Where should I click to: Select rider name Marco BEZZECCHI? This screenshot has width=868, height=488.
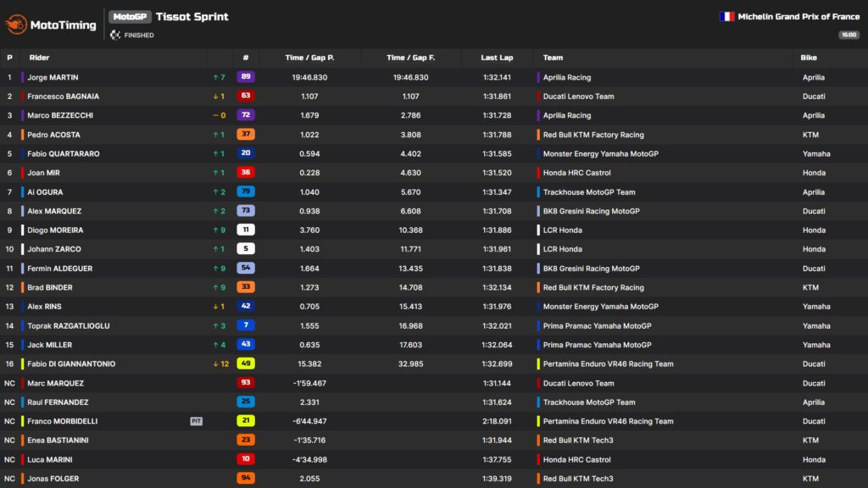click(60, 115)
